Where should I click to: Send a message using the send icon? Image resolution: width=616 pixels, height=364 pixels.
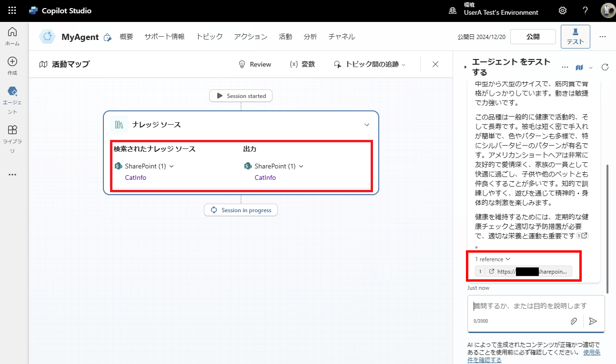coord(593,321)
